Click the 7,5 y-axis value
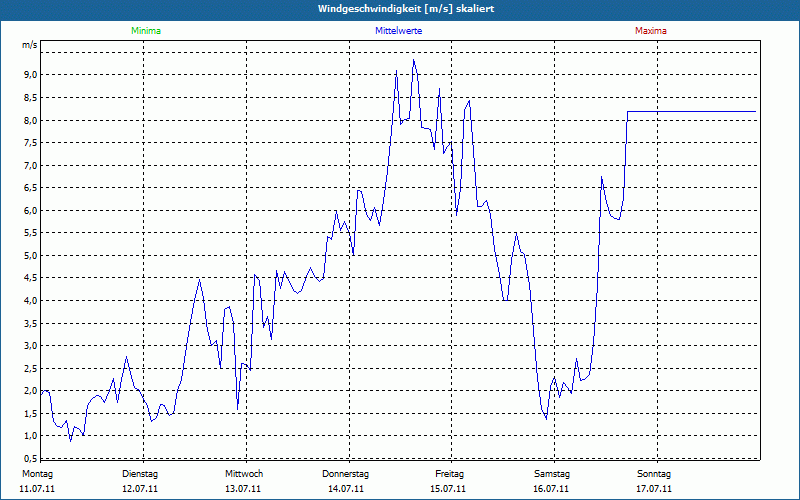Screen dimensions: 800x500 tap(31, 143)
